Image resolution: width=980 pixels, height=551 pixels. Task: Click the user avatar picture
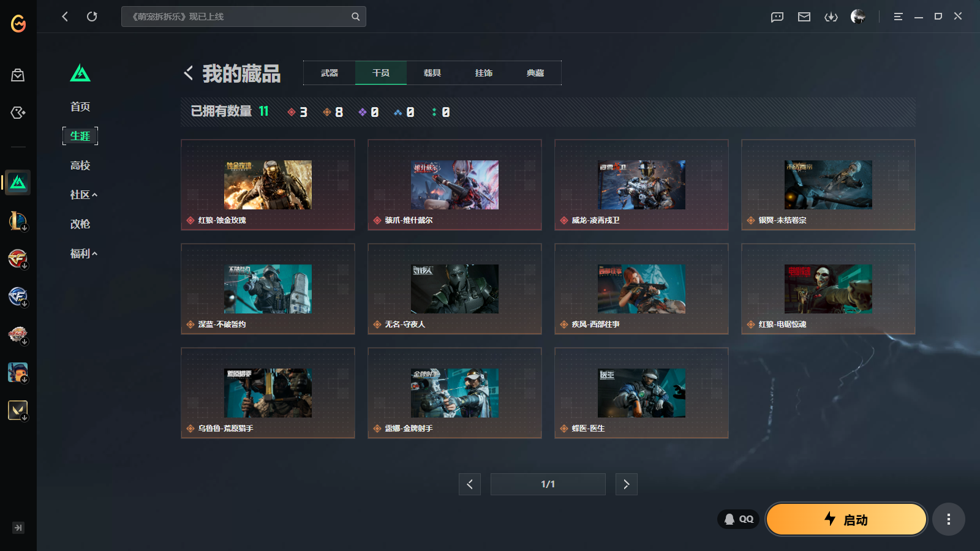click(x=858, y=17)
